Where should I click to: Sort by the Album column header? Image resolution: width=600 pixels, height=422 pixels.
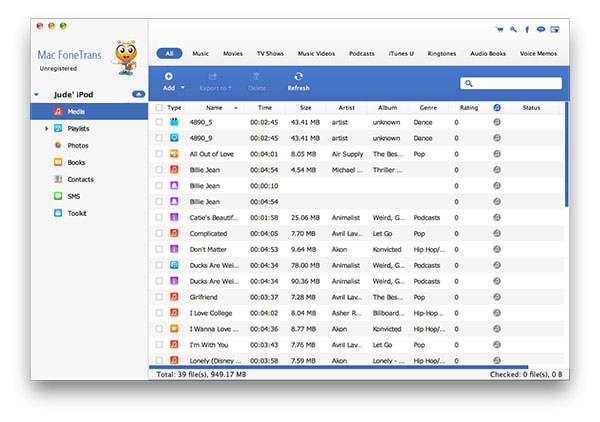[387, 108]
